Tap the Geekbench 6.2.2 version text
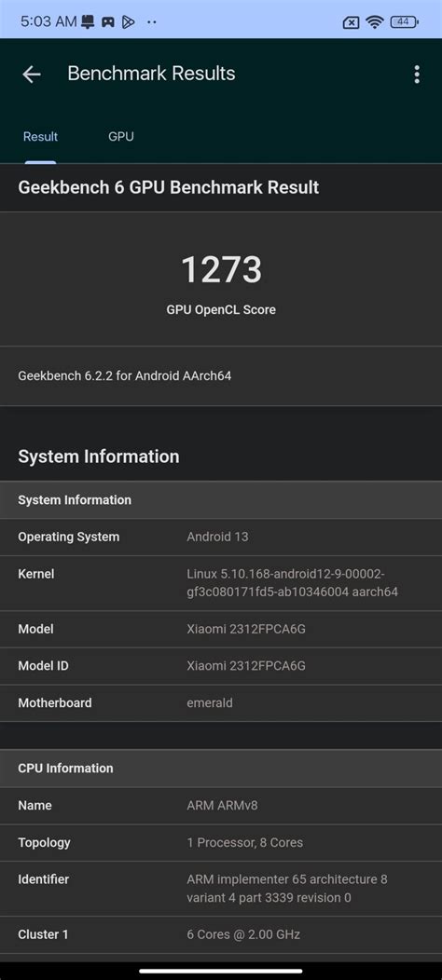442x980 pixels. (x=125, y=376)
